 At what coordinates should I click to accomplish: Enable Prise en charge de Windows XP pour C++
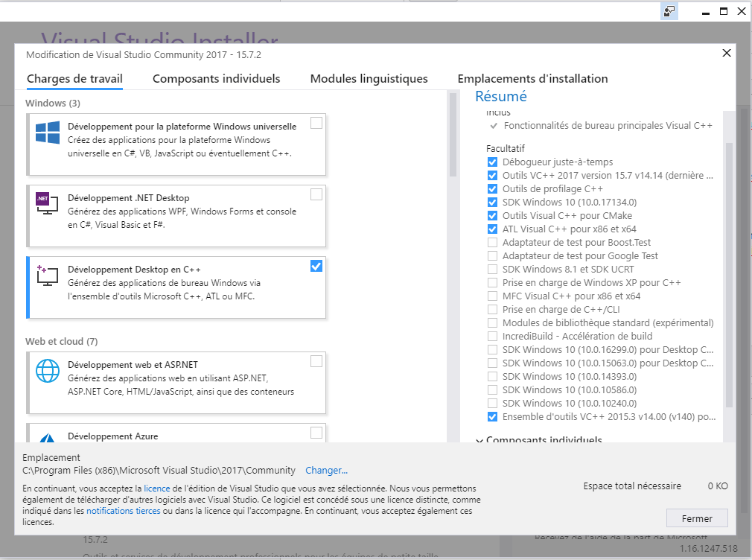[492, 283]
